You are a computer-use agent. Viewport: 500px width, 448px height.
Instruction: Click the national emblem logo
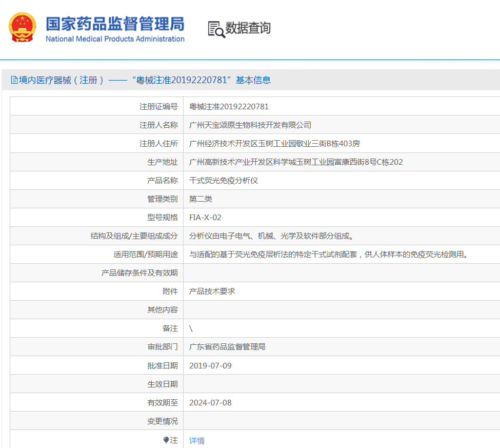(23, 27)
